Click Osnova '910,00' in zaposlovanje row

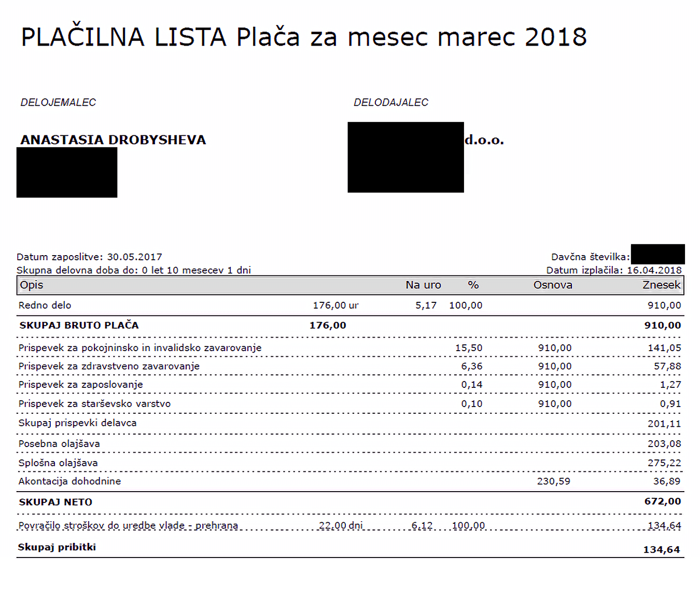555,385
